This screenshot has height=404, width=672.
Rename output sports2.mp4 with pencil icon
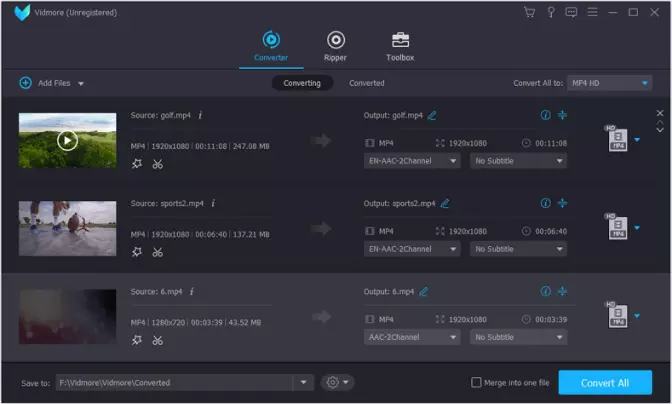click(x=445, y=203)
